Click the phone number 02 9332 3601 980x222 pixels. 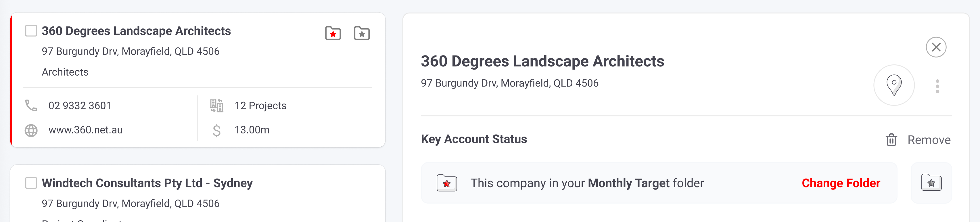[x=80, y=106]
